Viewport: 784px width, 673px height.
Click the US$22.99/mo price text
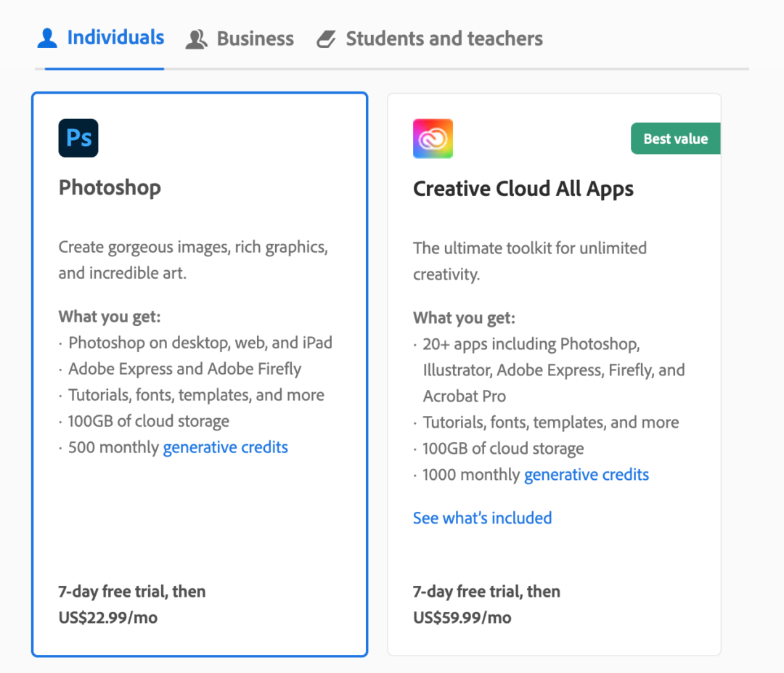pos(108,618)
